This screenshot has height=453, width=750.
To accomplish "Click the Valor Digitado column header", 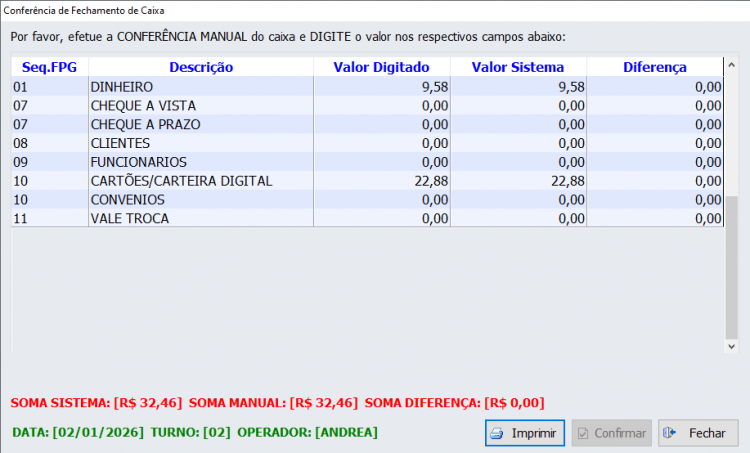I will pyautogui.click(x=381, y=67).
